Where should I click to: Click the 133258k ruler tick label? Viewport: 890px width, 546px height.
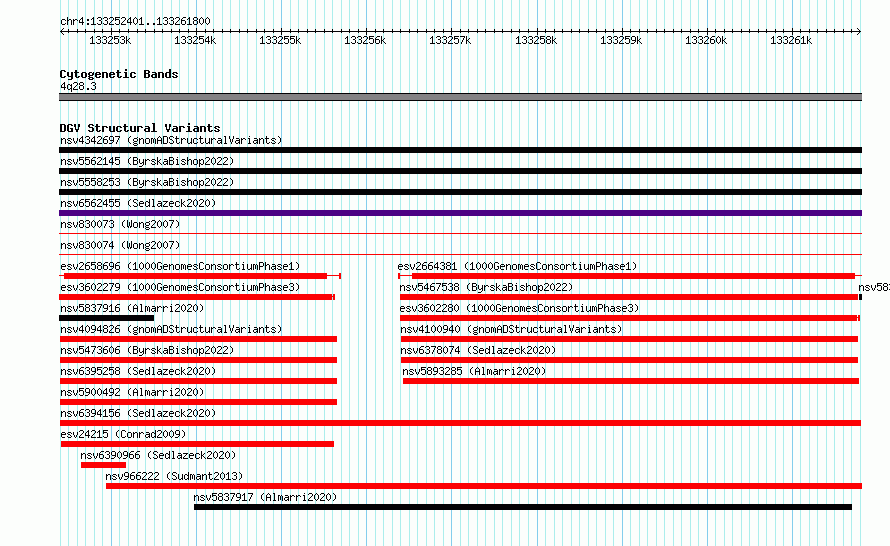[536, 40]
